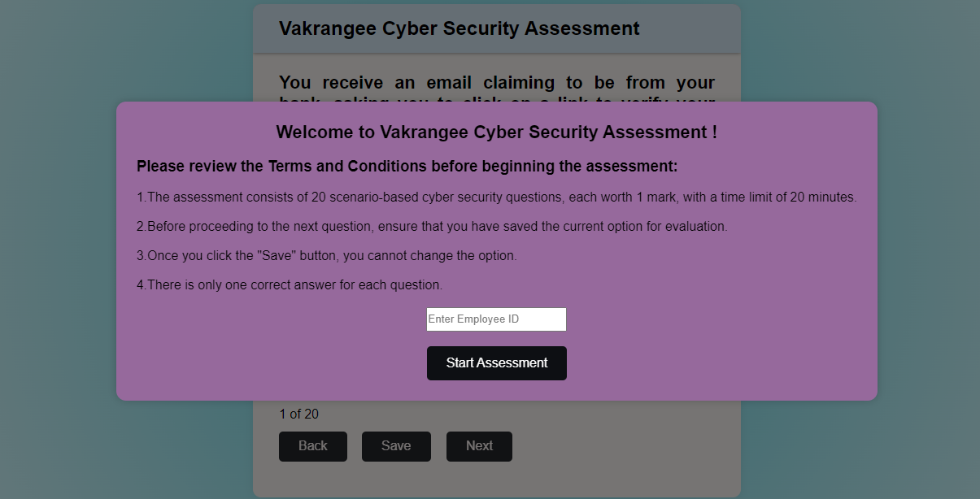Start the assessment with the black button
Image resolution: width=980 pixels, height=499 pixels.
(x=496, y=363)
